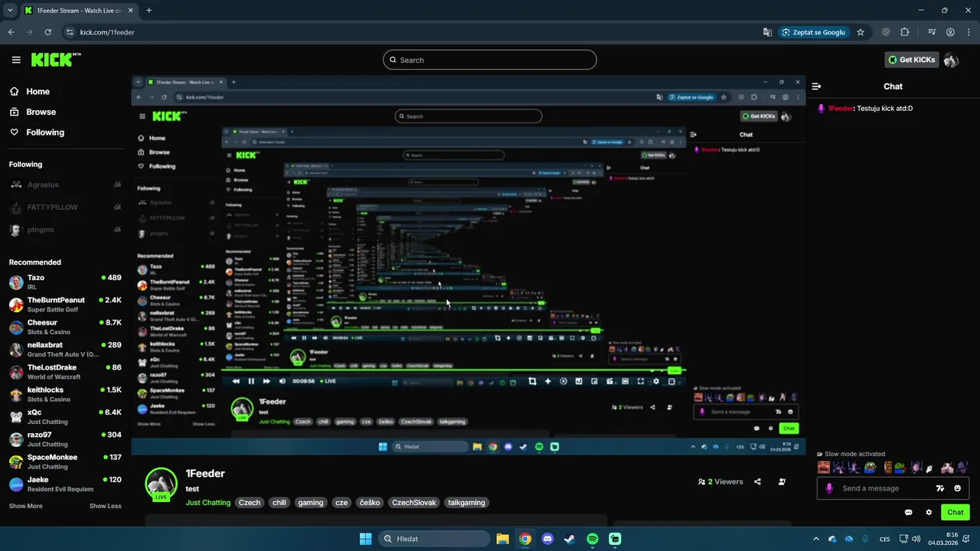Viewport: 980px width, 551px height.
Task: Select the chill tag
Action: pos(279,503)
